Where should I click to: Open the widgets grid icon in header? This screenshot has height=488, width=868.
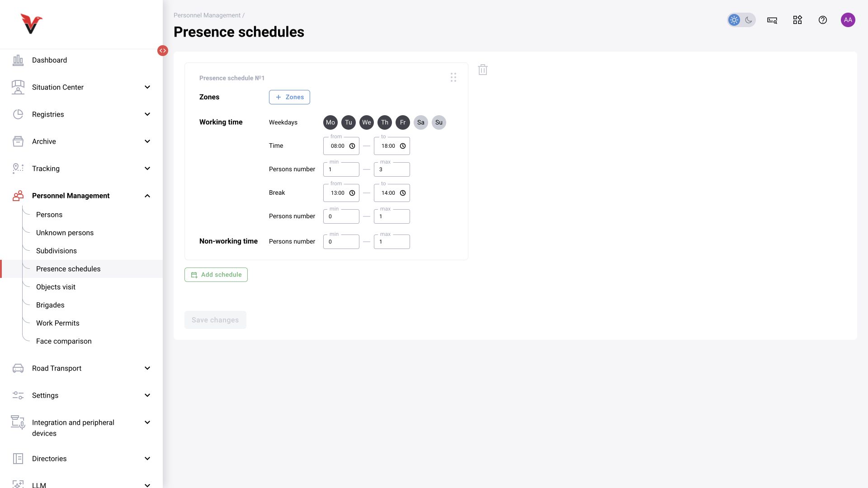pos(797,20)
